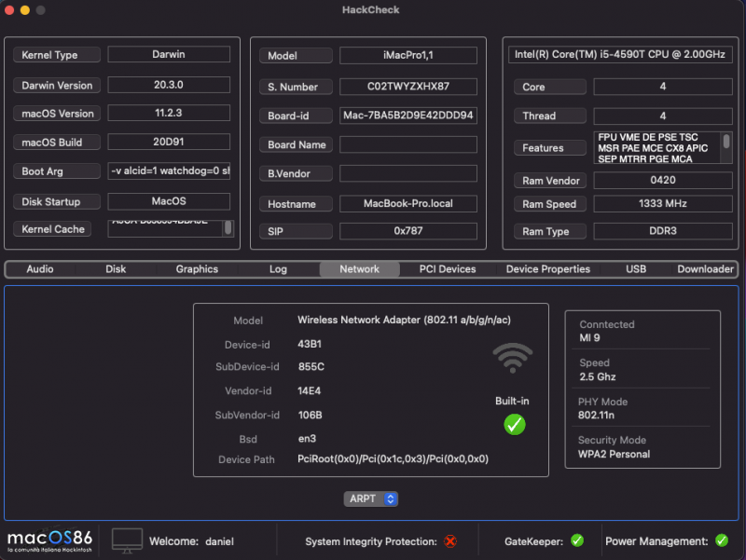
Task: Click the Boot Arg label button
Action: [x=57, y=171]
